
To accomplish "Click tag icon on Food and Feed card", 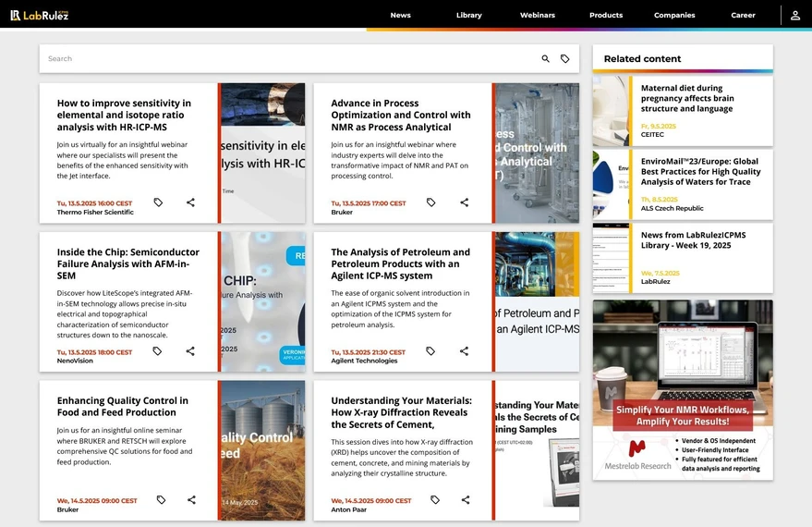I will [x=161, y=499].
